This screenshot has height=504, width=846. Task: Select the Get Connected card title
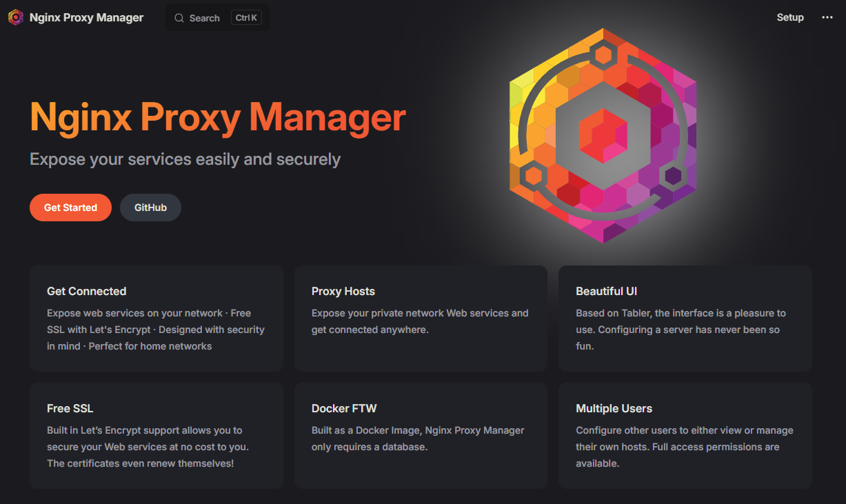pyautogui.click(x=87, y=291)
